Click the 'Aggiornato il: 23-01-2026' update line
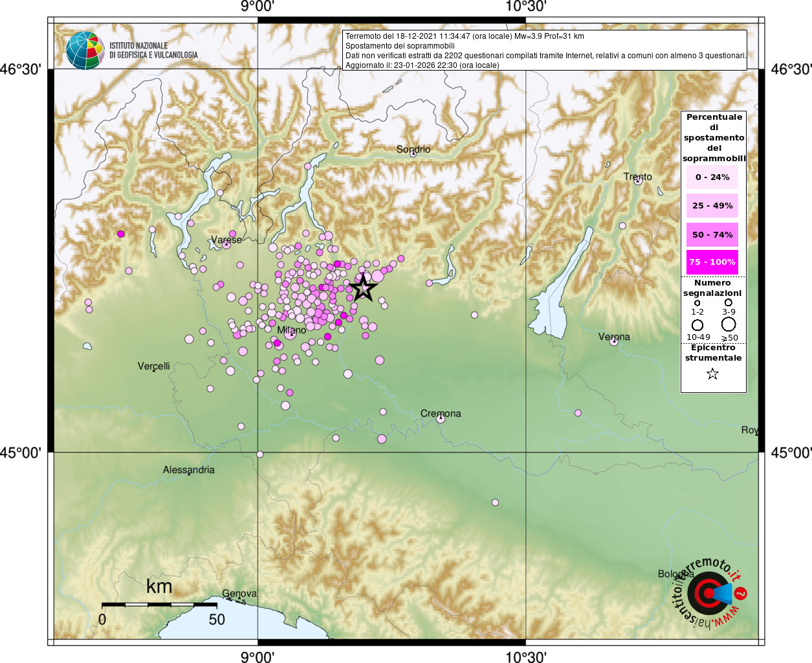 tap(422, 65)
